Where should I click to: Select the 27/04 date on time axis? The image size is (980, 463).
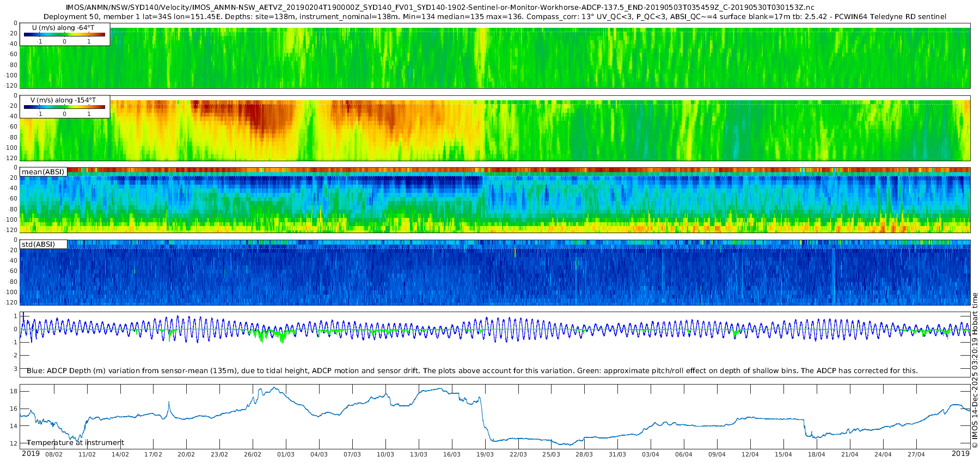(x=916, y=454)
